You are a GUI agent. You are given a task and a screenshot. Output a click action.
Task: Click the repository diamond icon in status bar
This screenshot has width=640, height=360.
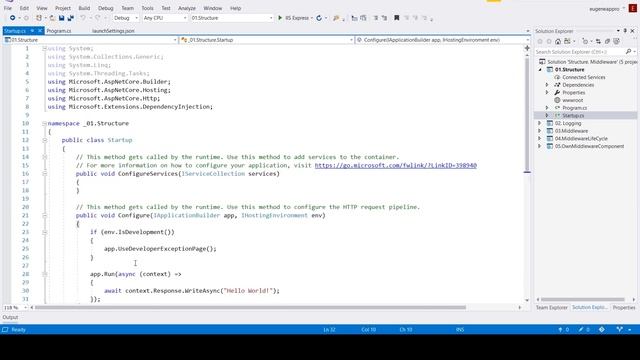click(x=602, y=329)
